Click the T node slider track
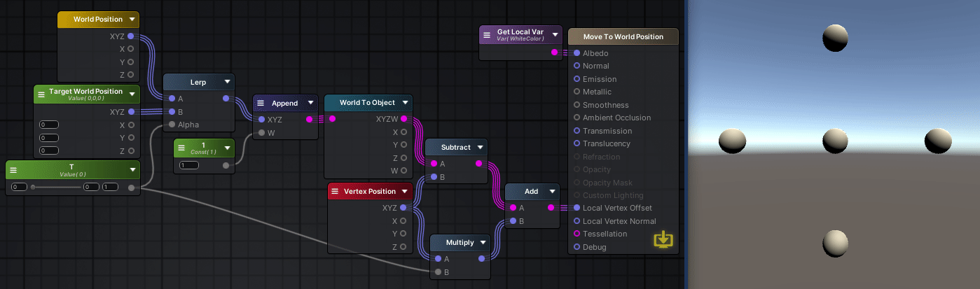This screenshot has width=980, height=289. (x=55, y=187)
